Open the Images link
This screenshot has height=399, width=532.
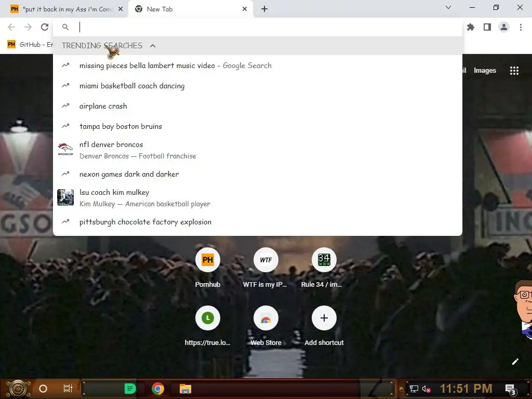[485, 71]
